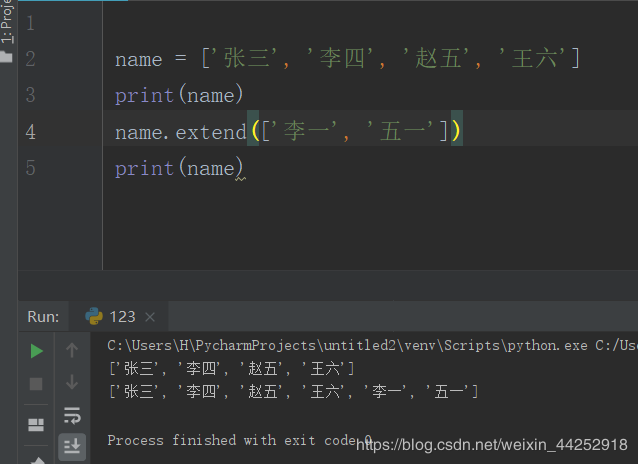Stop the running process
638x464 pixels.
(36, 383)
